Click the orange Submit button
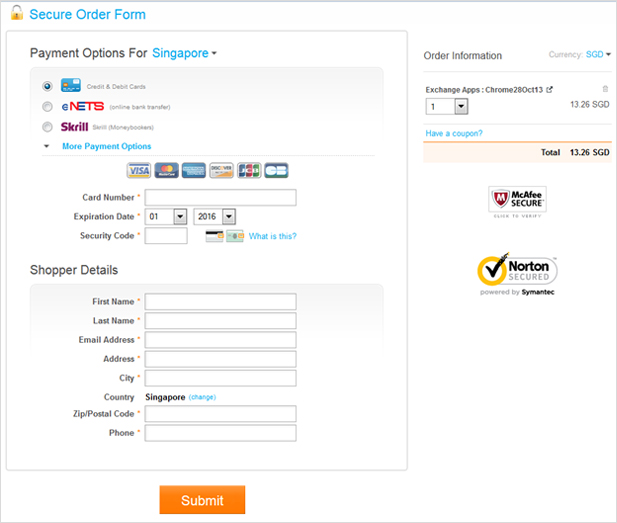Viewport: 617px width, 523px height. 202,500
